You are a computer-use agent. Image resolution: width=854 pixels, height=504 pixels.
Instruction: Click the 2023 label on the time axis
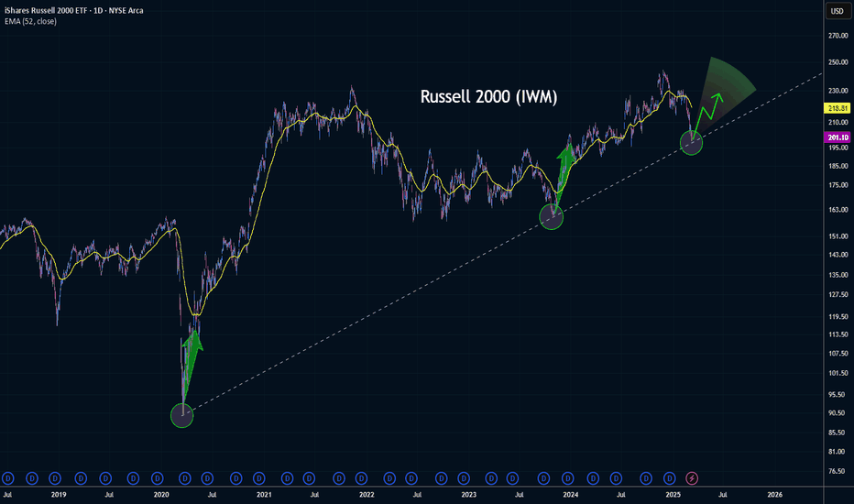coord(468,495)
